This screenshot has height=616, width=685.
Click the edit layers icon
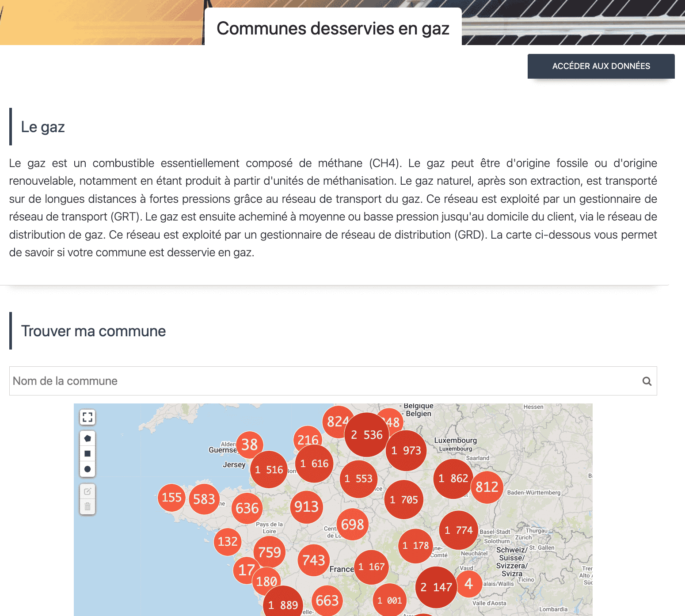point(88,491)
